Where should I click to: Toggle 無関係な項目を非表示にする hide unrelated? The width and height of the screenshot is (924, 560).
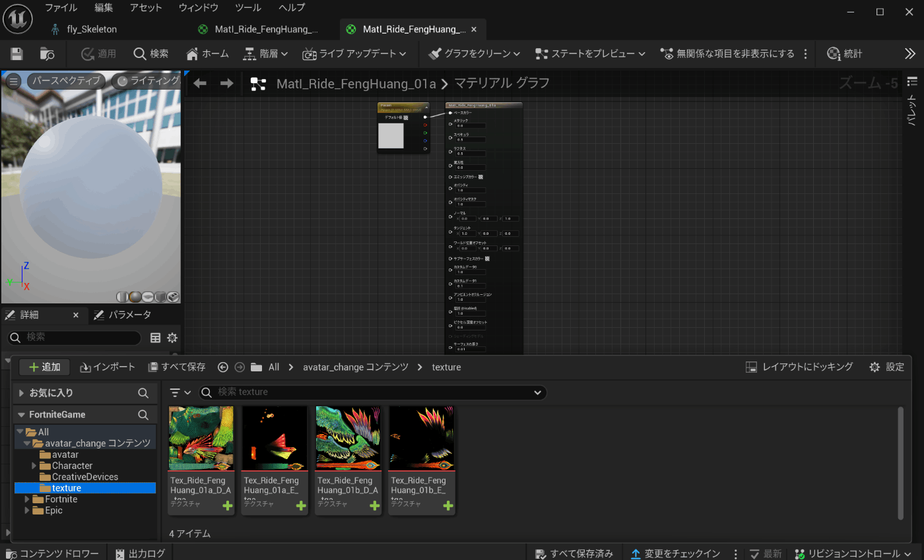click(x=727, y=54)
